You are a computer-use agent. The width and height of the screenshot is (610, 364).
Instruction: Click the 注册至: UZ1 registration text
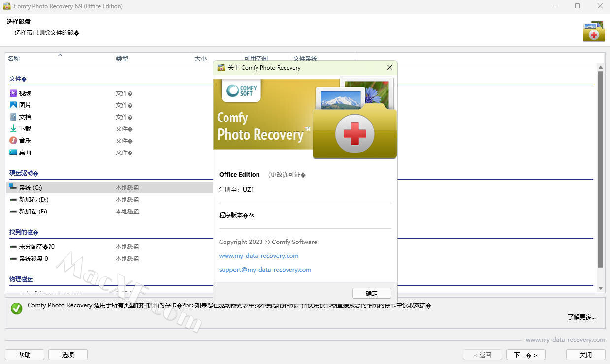(x=236, y=189)
